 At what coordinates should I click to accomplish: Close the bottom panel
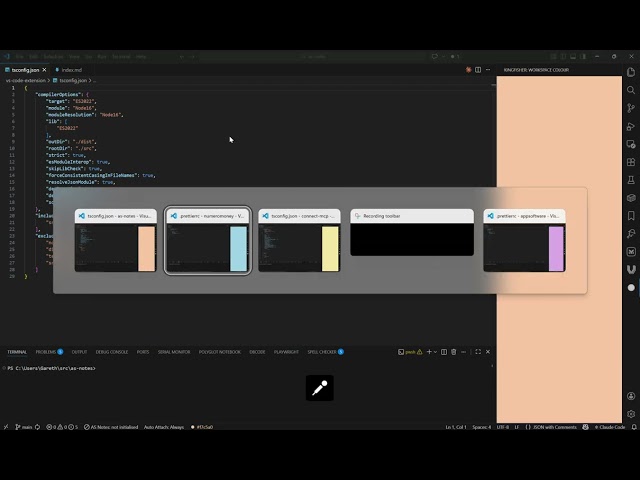(x=488, y=352)
